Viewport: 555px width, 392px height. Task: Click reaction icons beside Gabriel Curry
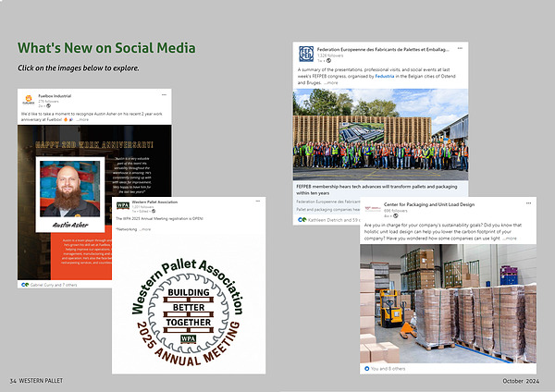tap(25, 285)
